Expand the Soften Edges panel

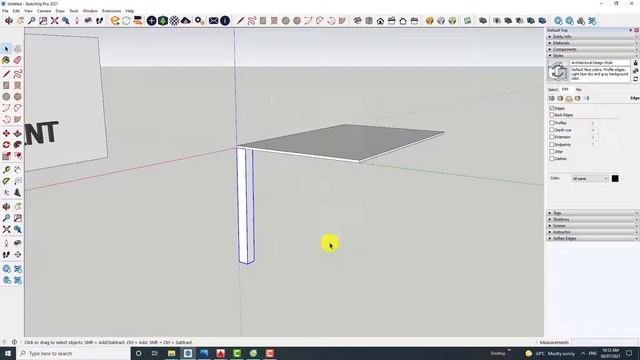tap(593, 238)
